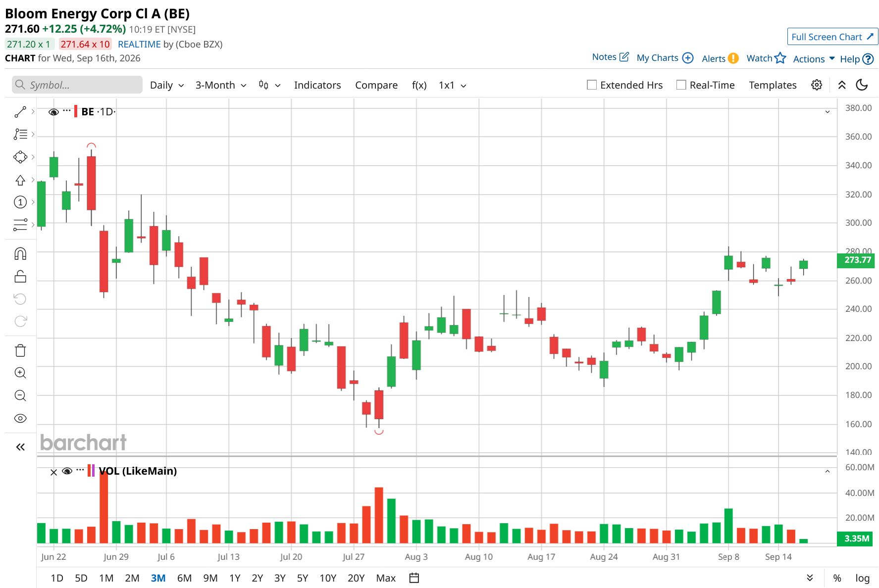Enable the Extended Hrs checkbox

click(592, 85)
